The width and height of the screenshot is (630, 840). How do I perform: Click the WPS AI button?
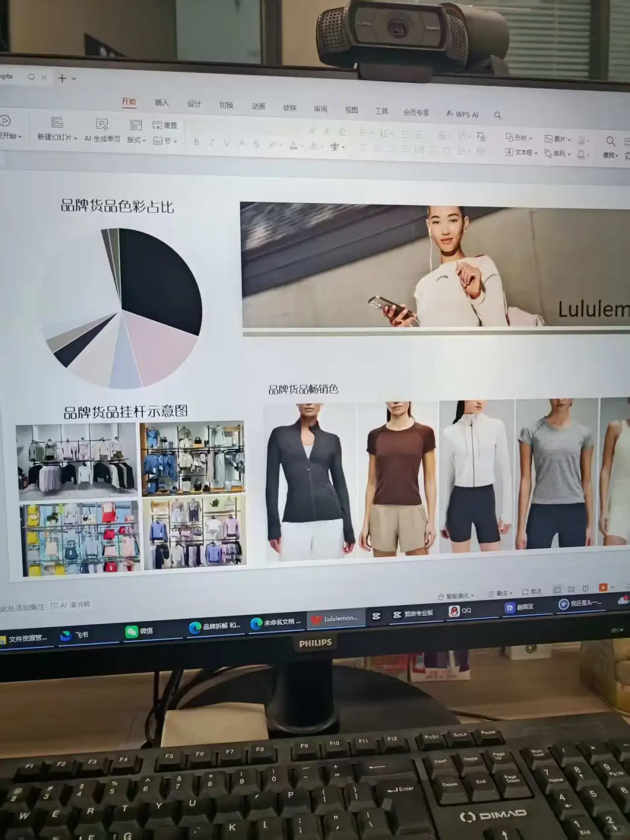click(462, 114)
